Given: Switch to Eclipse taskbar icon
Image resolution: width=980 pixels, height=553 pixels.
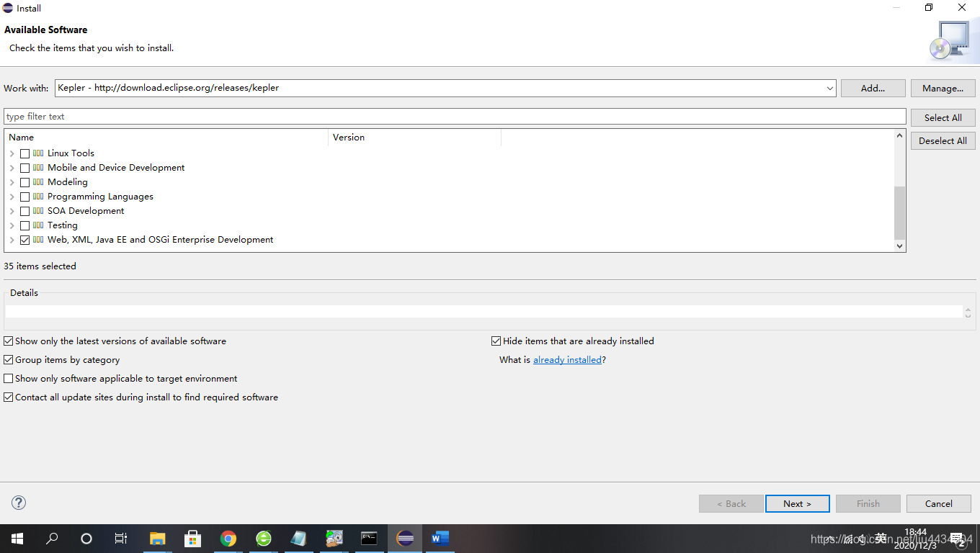Looking at the screenshot, I should coord(405,538).
